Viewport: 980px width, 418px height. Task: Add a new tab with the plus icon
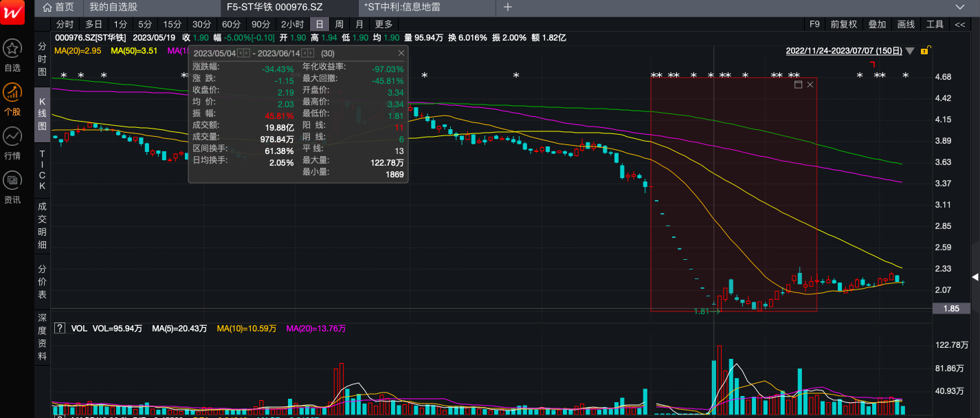[x=508, y=7]
